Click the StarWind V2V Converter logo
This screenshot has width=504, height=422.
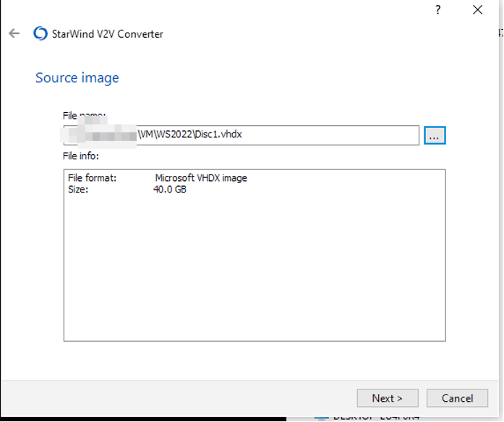tap(40, 33)
